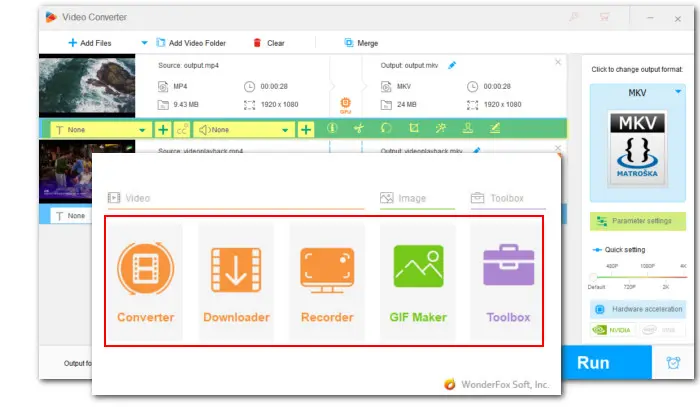Viewport: 700px width, 407px height.
Task: Expand the Add Files dropdown arrow
Action: (144, 43)
